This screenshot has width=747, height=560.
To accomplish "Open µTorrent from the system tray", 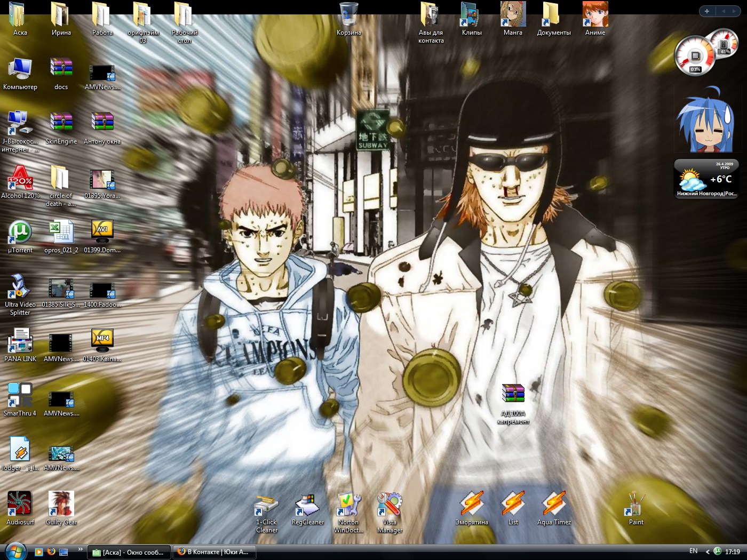I will tap(718, 551).
